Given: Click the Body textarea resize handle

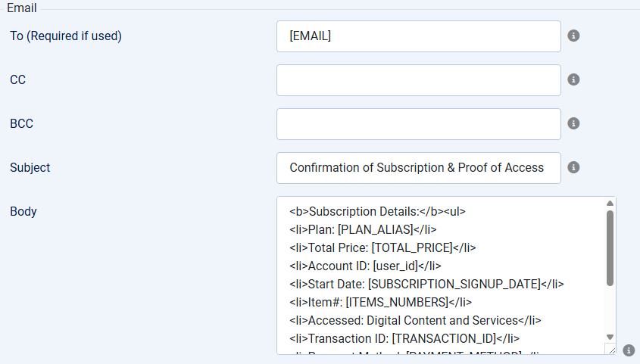Looking at the screenshot, I should point(610,349).
